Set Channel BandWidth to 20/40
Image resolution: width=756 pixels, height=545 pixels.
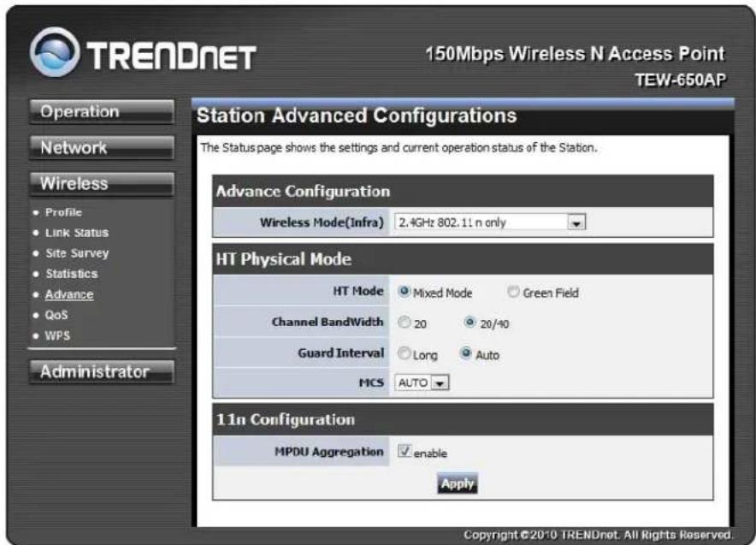(x=470, y=323)
